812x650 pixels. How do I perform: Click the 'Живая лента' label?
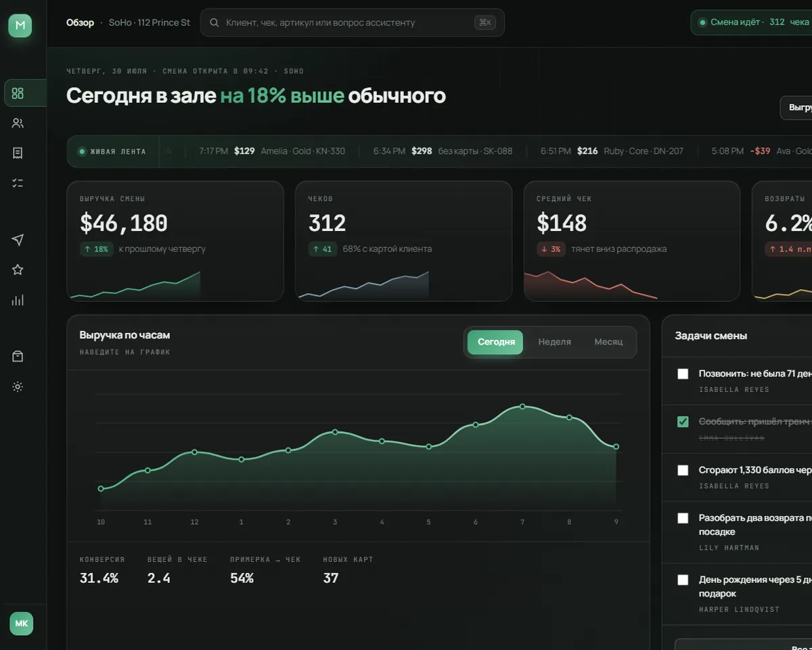tap(113, 152)
